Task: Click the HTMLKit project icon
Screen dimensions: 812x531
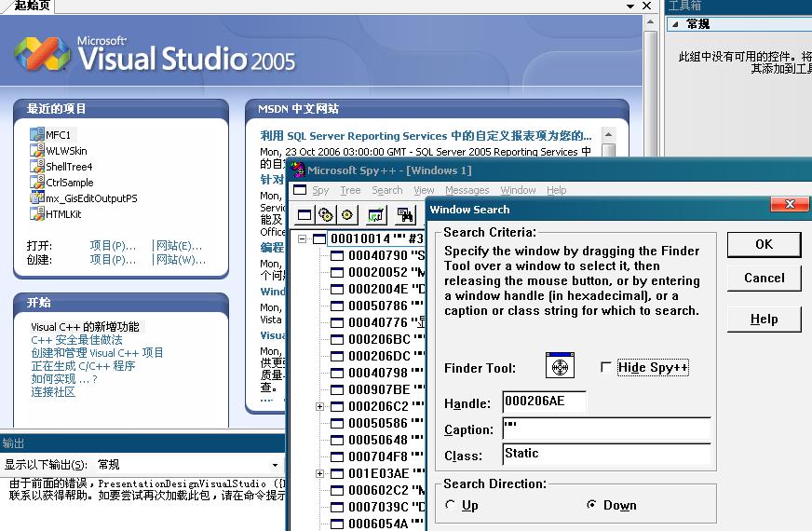Action: [37, 213]
